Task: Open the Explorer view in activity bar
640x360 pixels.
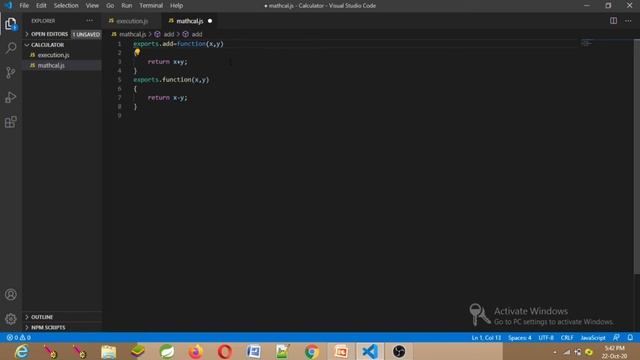Action: coord(11,24)
